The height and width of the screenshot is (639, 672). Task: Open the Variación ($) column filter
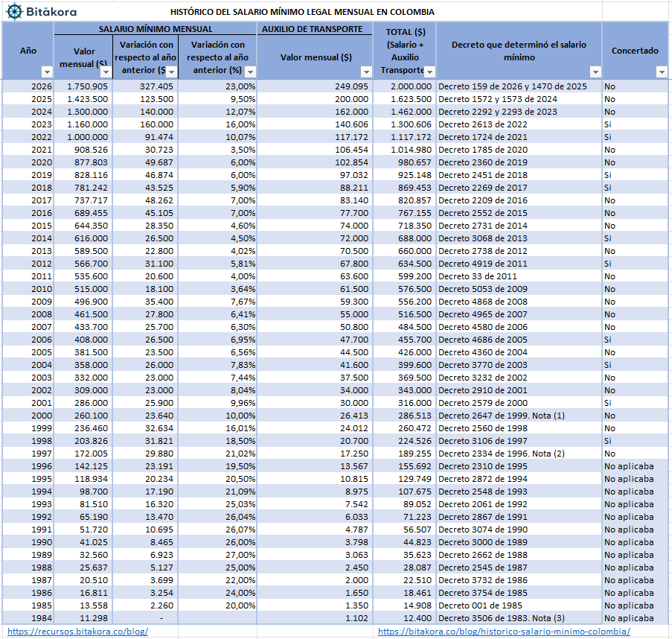(173, 72)
